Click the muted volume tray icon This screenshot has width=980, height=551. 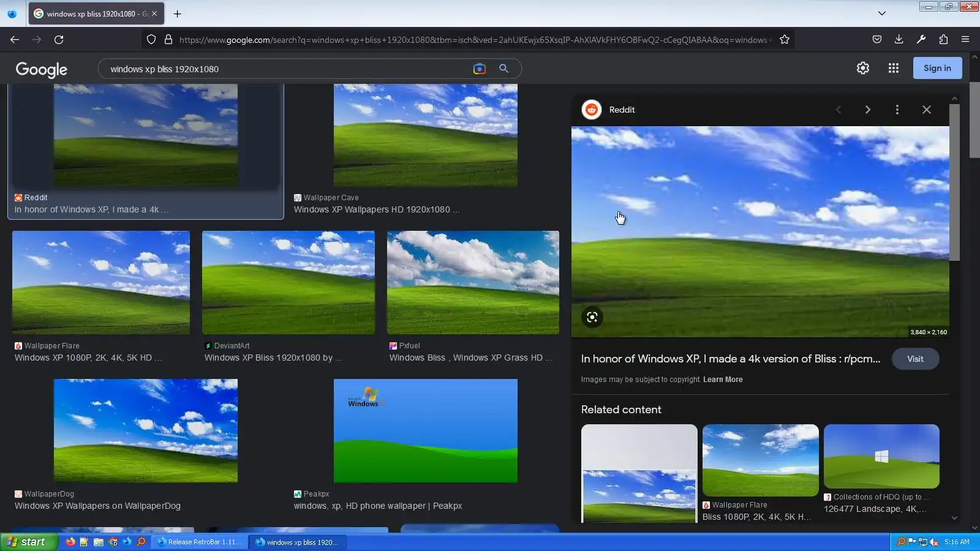tap(934, 542)
